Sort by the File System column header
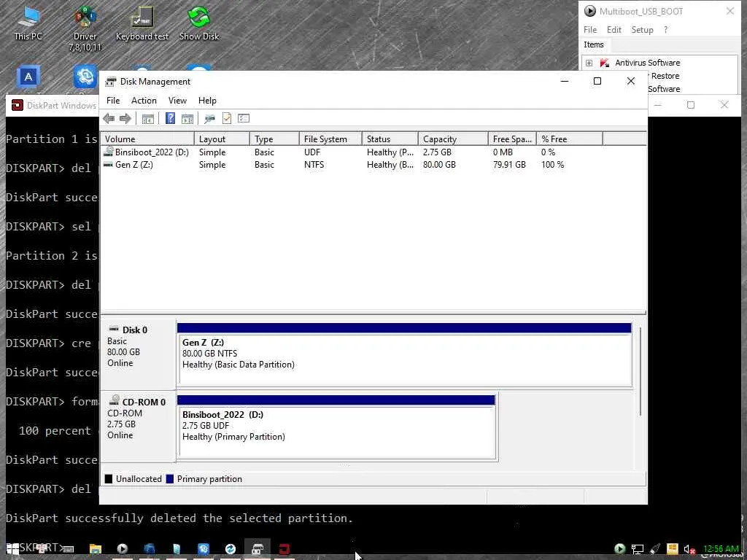Viewport: 747px width, 560px height. tap(330, 139)
